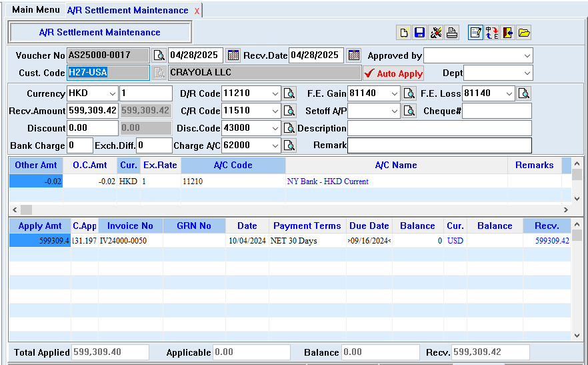Expand the Dept dropdown
This screenshot has height=365, width=588.
click(x=527, y=73)
